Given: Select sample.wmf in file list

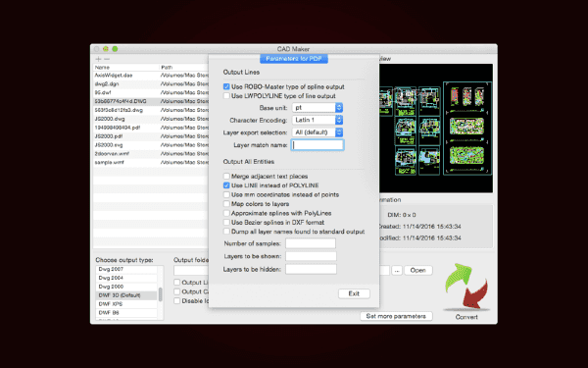Looking at the screenshot, I should (151, 162).
